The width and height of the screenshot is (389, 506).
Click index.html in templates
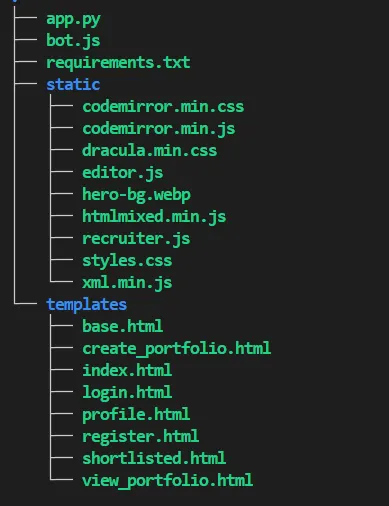point(127,370)
